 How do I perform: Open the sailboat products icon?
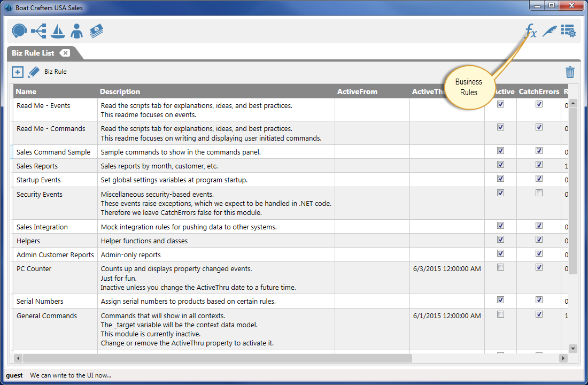pyautogui.click(x=58, y=31)
